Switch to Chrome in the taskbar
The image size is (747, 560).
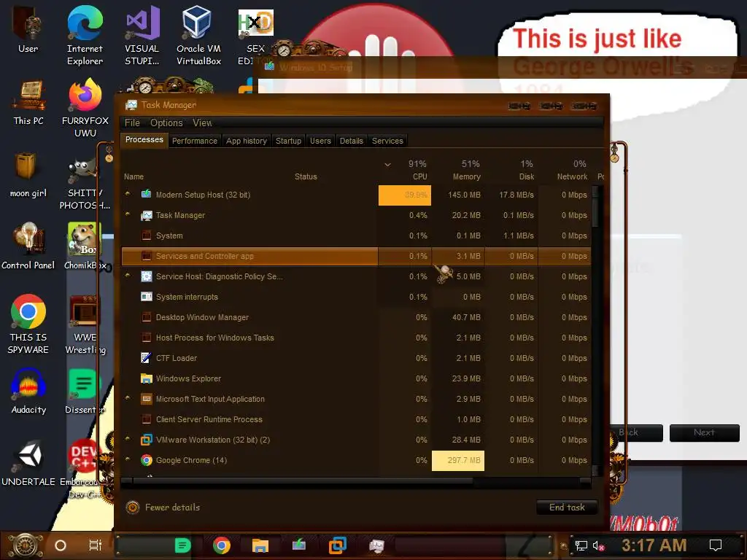222,545
